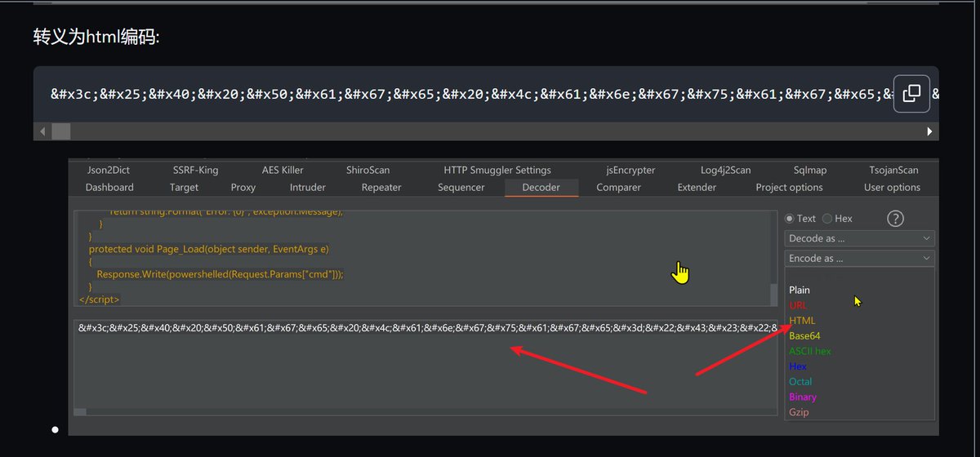Copy the HTML-encoded code block

(x=911, y=93)
